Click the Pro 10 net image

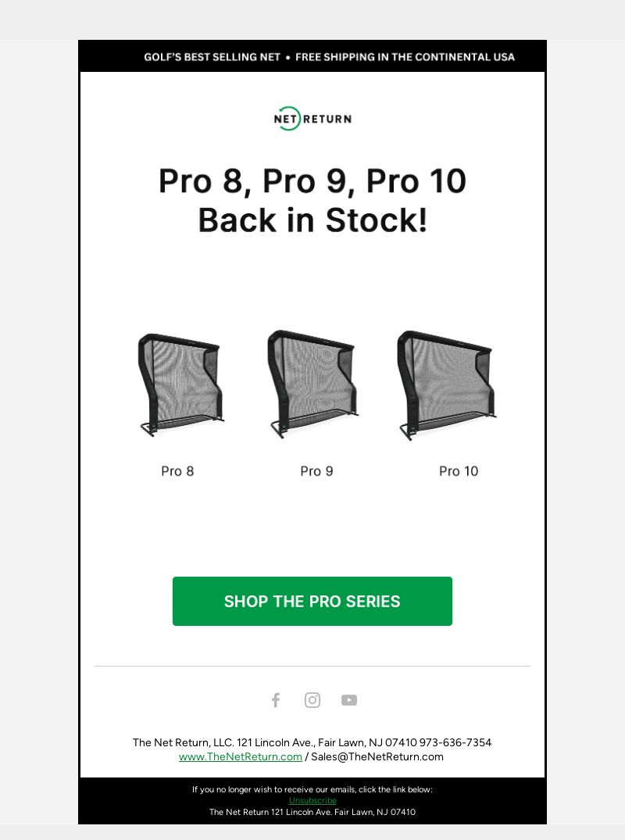click(x=447, y=384)
